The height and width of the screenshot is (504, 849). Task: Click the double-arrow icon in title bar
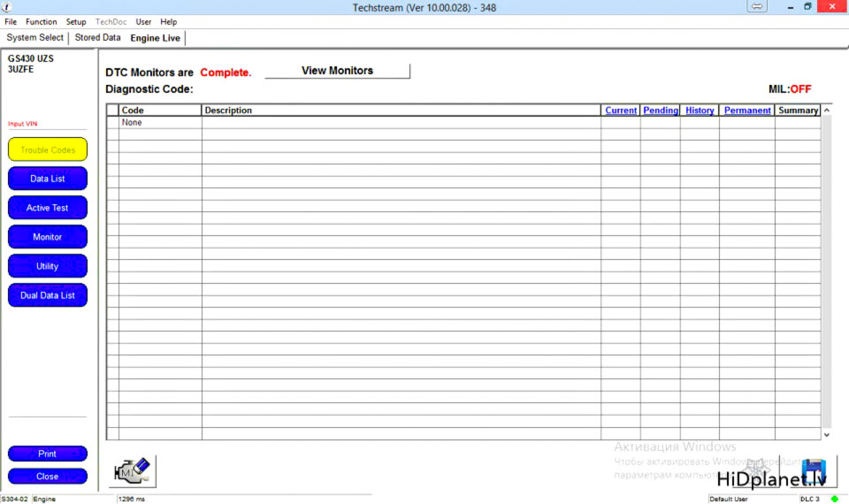tap(758, 7)
